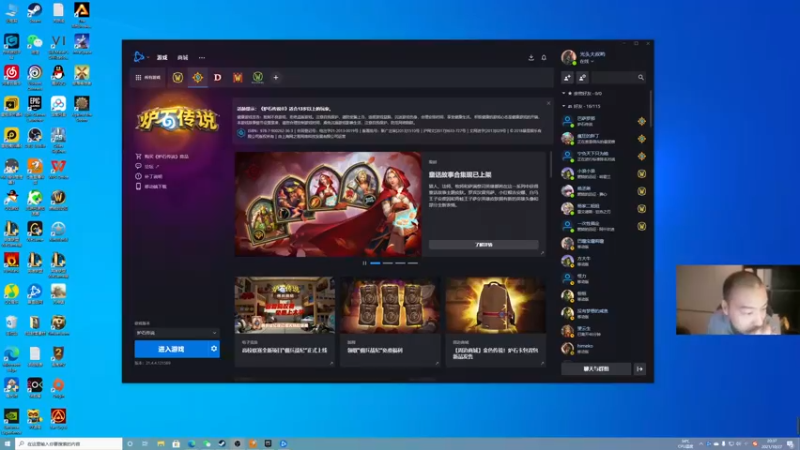
Task: Click the friends search field
Action: pyautogui.click(x=619, y=78)
